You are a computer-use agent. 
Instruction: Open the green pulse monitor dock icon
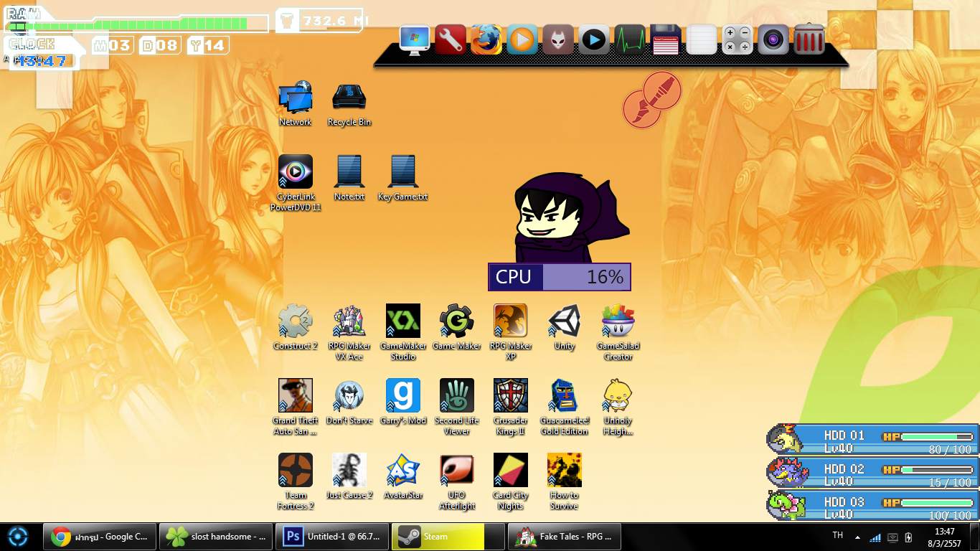point(630,39)
